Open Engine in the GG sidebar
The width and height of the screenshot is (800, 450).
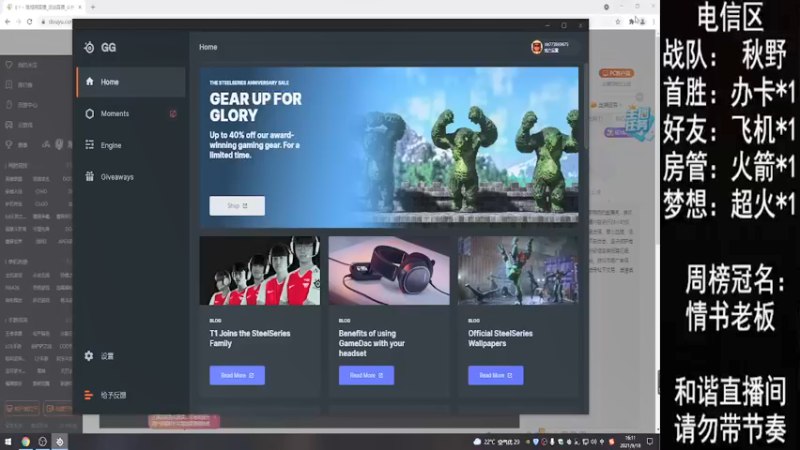(x=131, y=145)
